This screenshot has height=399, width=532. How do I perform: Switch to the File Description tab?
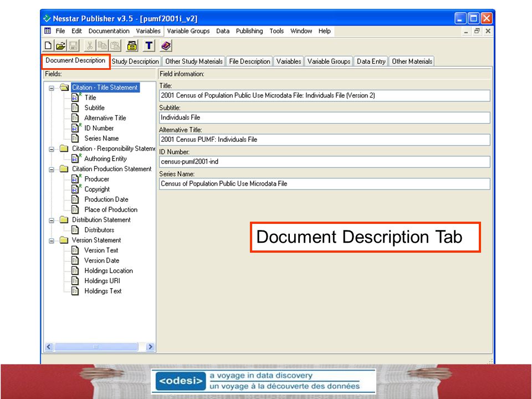click(x=249, y=62)
